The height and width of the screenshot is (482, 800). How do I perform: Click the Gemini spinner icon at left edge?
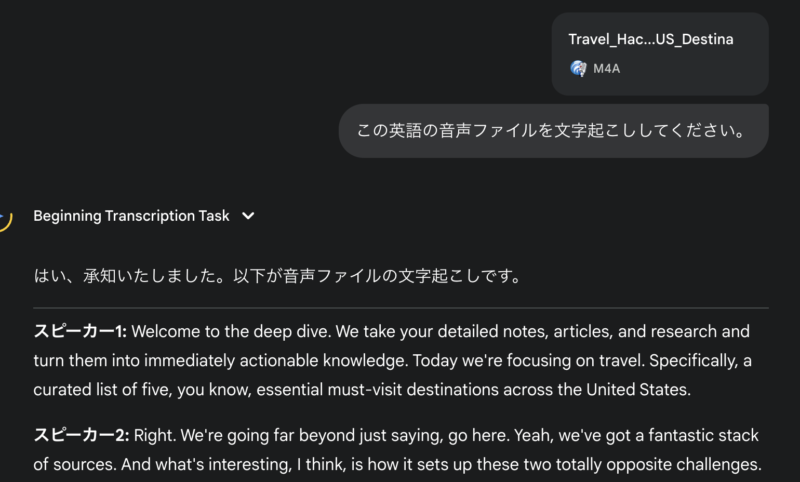coord(5,218)
